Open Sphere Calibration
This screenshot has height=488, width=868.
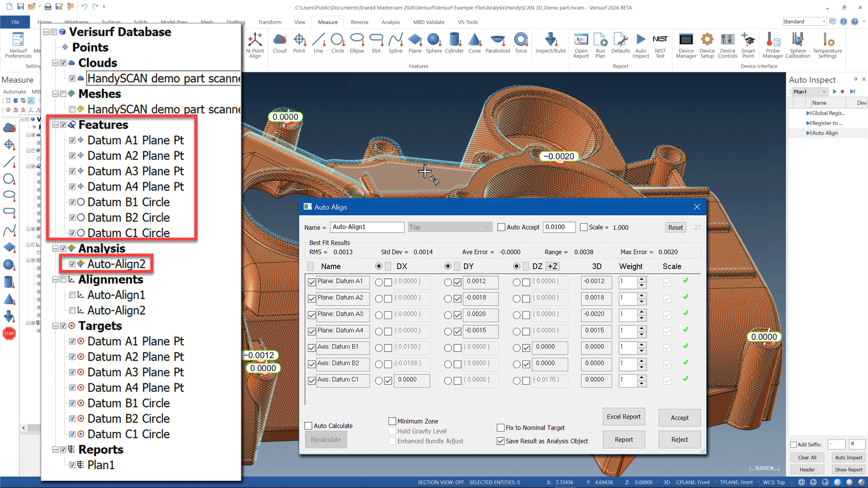pyautogui.click(x=797, y=45)
